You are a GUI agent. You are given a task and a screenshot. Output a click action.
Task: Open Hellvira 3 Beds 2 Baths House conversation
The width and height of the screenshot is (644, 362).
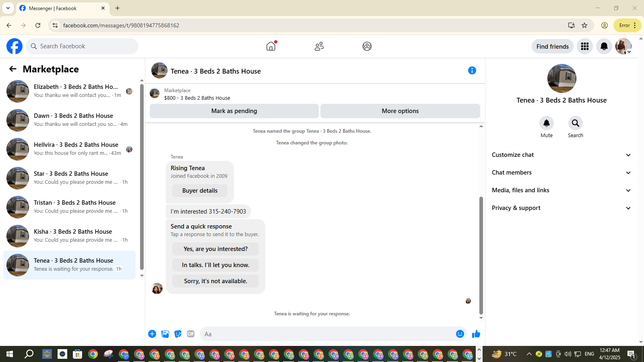tap(69, 149)
